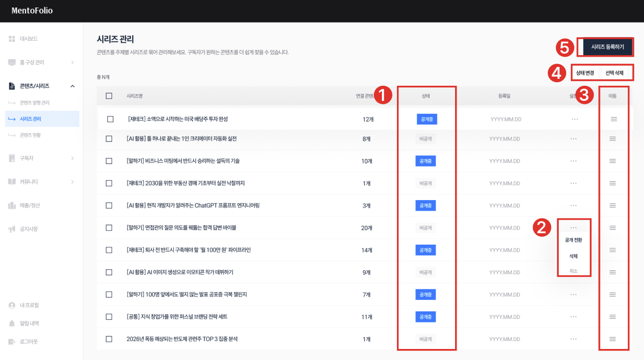Viewport: 644px width, 360px height.
Task: Click the 홈 구성 관리 monitor icon
Action: tap(12, 62)
